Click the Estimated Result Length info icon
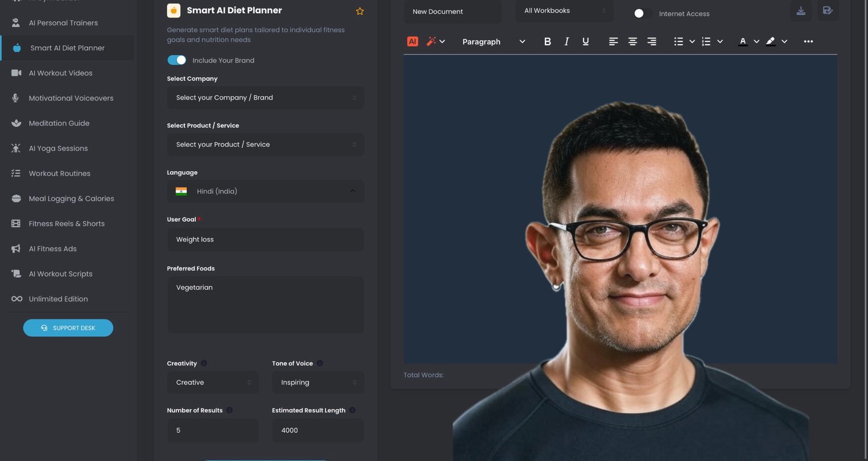868x461 pixels. (352, 410)
